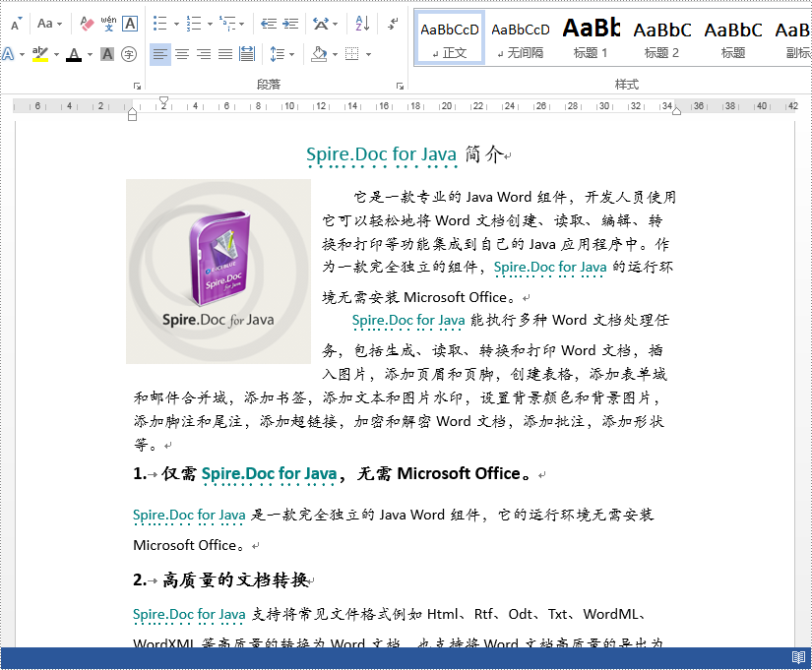Increase paragraph indent
This screenshot has width=812, height=670.
(x=290, y=24)
